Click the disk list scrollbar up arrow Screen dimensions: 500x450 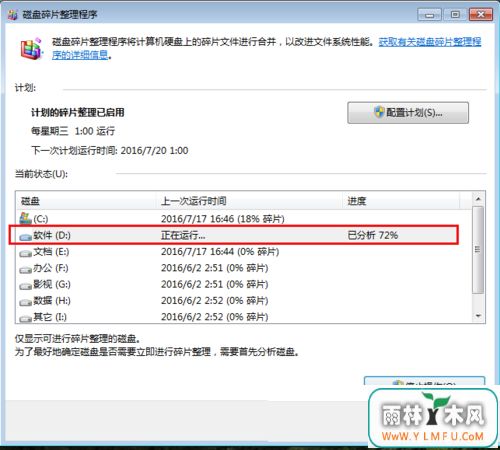478,199
